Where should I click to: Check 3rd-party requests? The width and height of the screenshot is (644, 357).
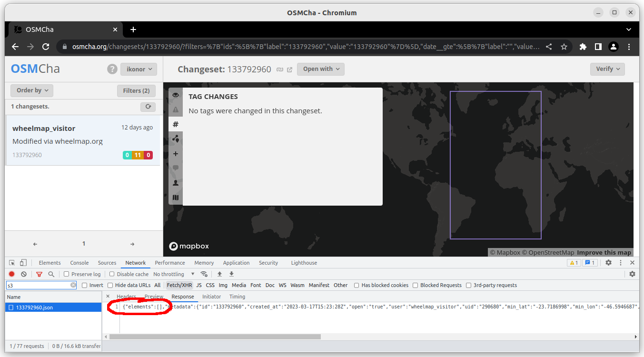469,285
